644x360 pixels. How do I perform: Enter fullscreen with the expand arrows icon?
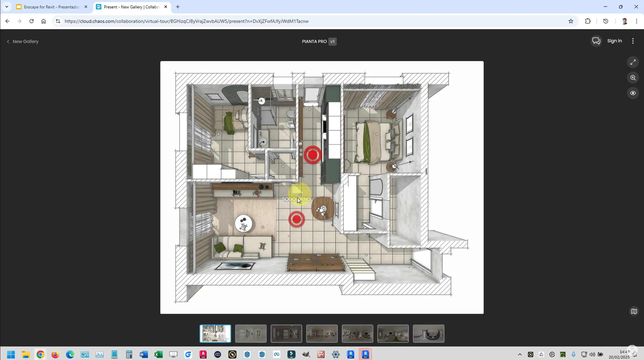[x=633, y=62]
